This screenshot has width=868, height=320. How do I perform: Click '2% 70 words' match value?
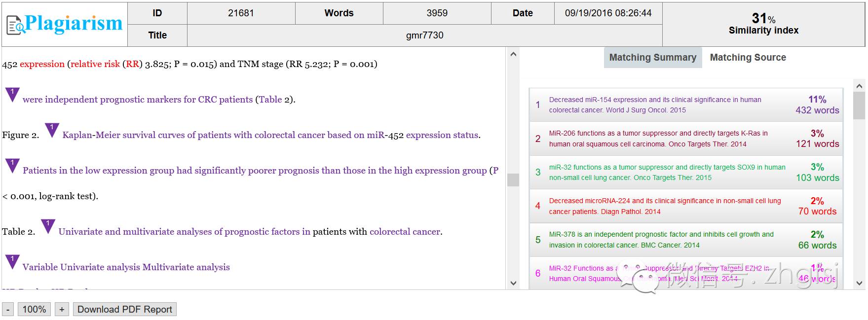click(817, 206)
